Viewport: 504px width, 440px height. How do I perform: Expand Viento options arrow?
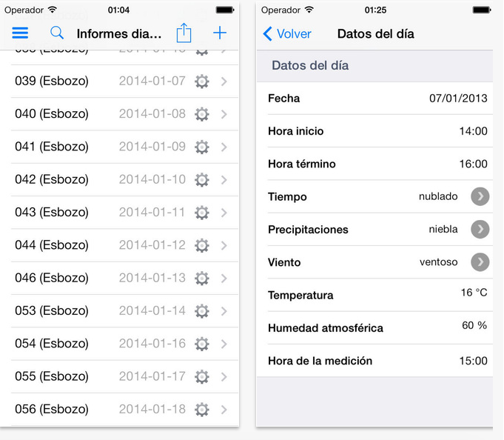[480, 261]
